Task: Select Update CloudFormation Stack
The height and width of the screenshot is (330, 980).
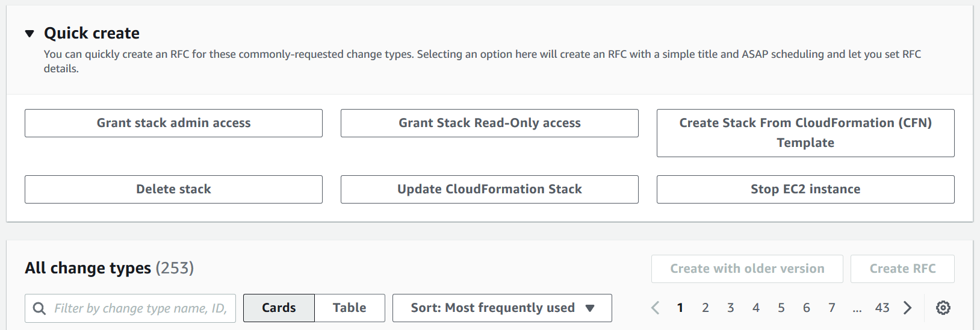Action: 489,189
